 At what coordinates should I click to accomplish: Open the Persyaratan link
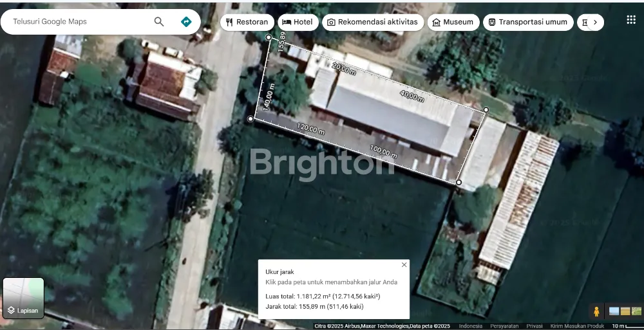504,326
